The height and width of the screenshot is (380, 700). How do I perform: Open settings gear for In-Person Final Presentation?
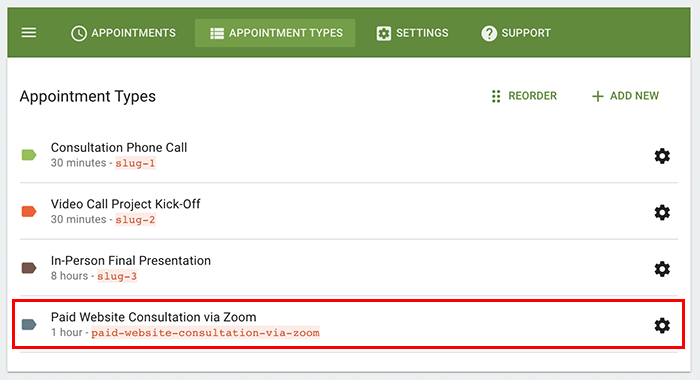point(662,269)
